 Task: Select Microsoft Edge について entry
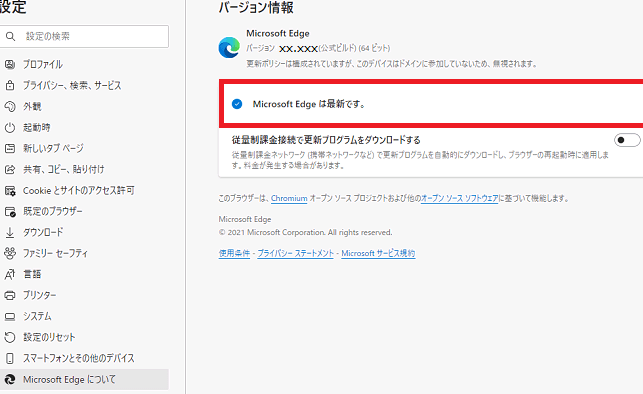point(84,380)
